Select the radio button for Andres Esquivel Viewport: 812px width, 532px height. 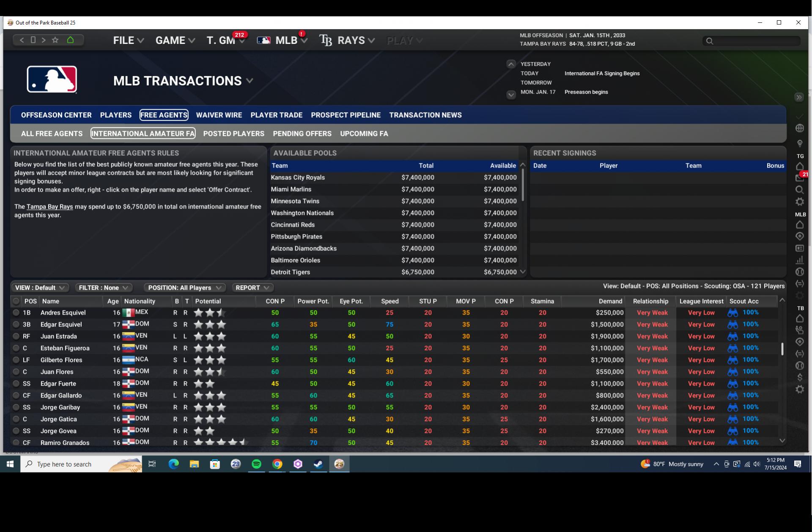(x=16, y=313)
